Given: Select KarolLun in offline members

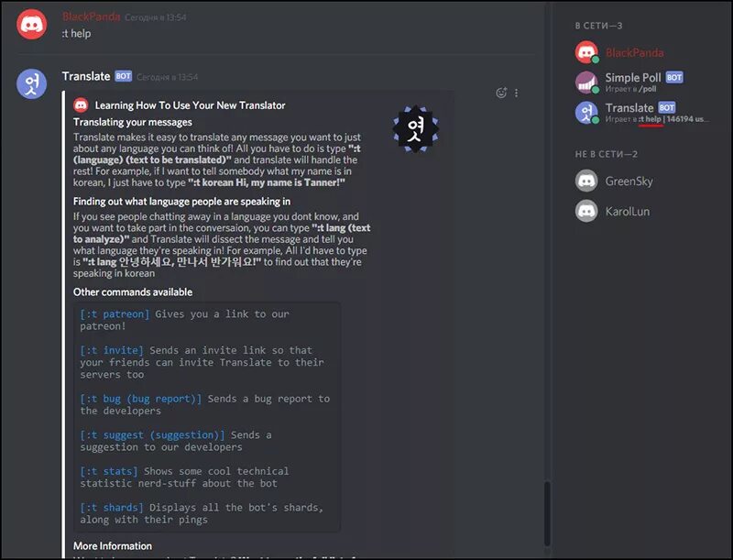Looking at the screenshot, I should (x=628, y=212).
